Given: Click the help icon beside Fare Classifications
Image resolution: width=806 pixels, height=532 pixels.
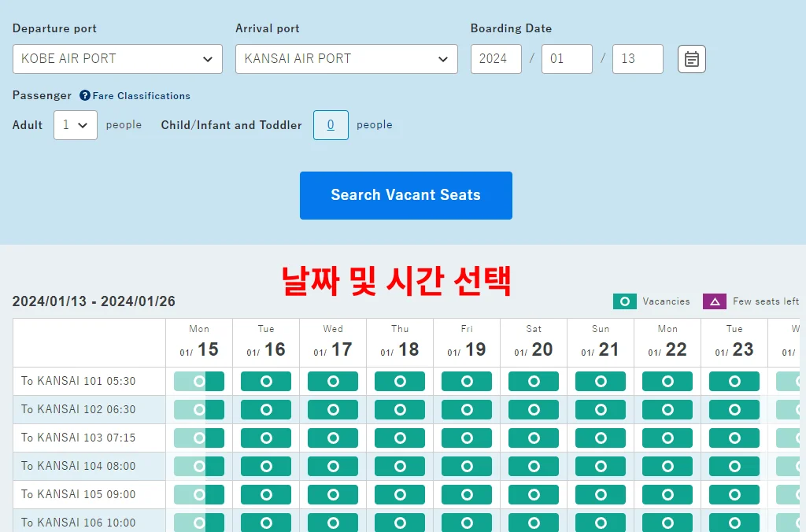Looking at the screenshot, I should [x=85, y=96].
